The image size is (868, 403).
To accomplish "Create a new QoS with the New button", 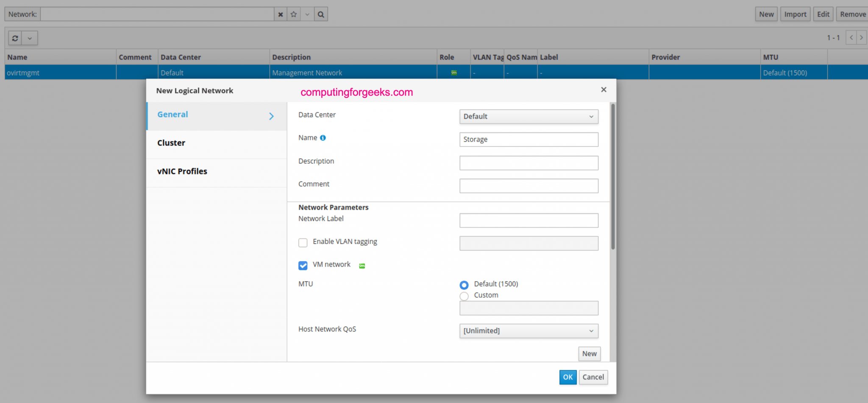I will point(589,353).
